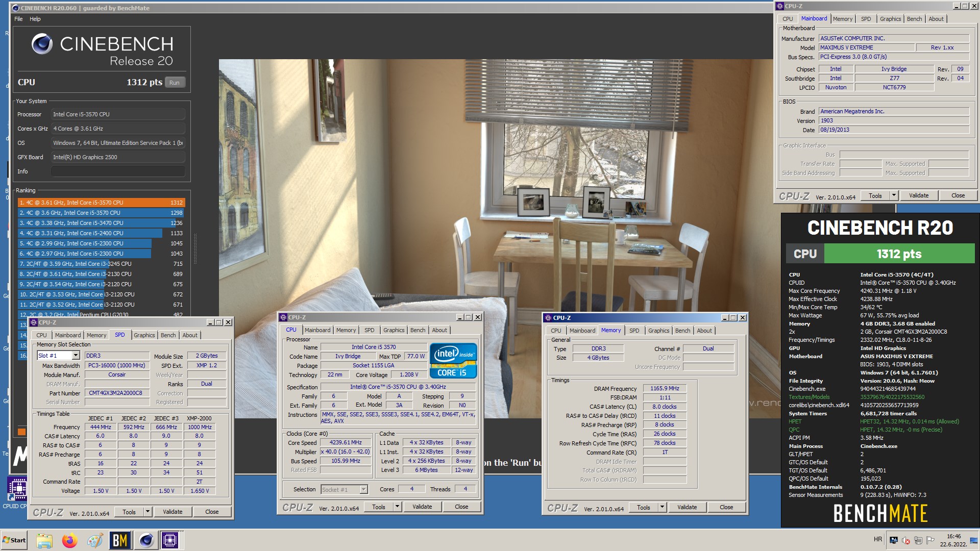Expand Tools arrow in Mainboard CPU-Z window
980x551 pixels.
[x=894, y=195]
